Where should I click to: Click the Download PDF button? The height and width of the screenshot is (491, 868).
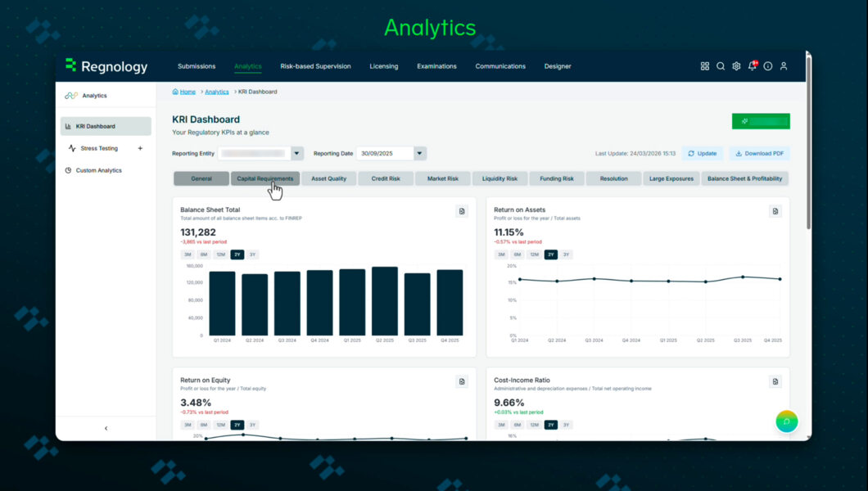click(x=760, y=153)
